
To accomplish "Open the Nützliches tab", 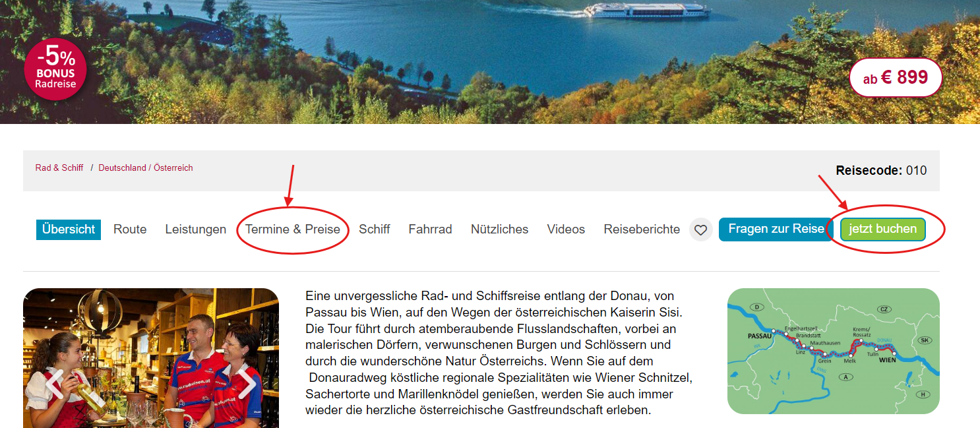I will [x=499, y=229].
